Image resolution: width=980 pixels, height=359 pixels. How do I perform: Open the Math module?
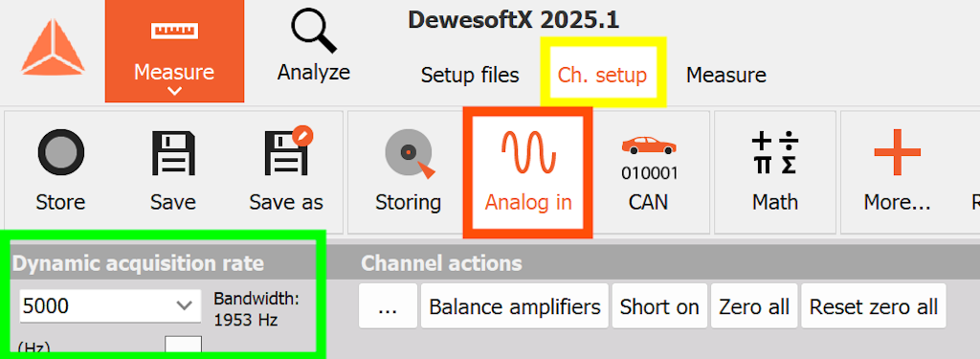[x=775, y=171]
